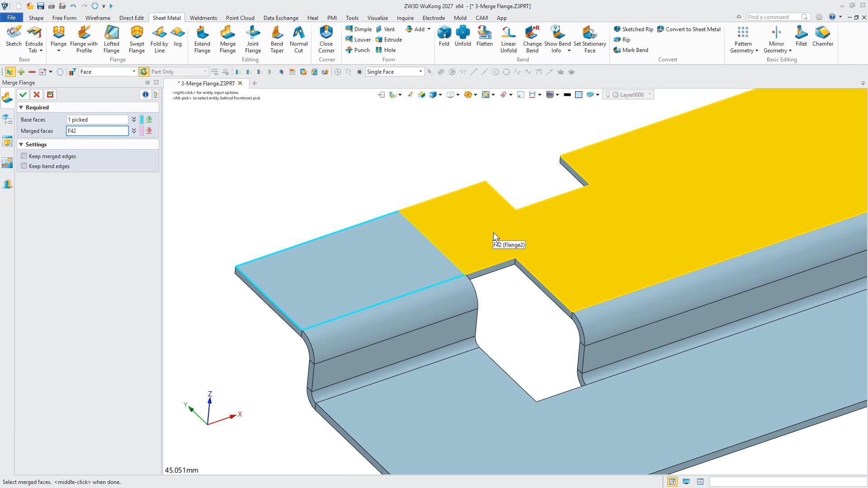The height and width of the screenshot is (488, 868).
Task: Click the cyan Base faces color swatch
Action: (x=142, y=119)
